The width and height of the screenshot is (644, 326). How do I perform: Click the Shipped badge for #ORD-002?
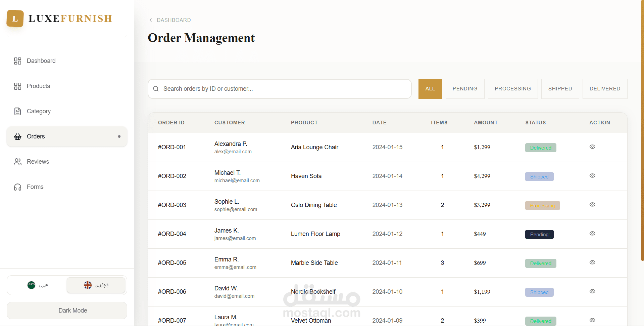click(539, 176)
